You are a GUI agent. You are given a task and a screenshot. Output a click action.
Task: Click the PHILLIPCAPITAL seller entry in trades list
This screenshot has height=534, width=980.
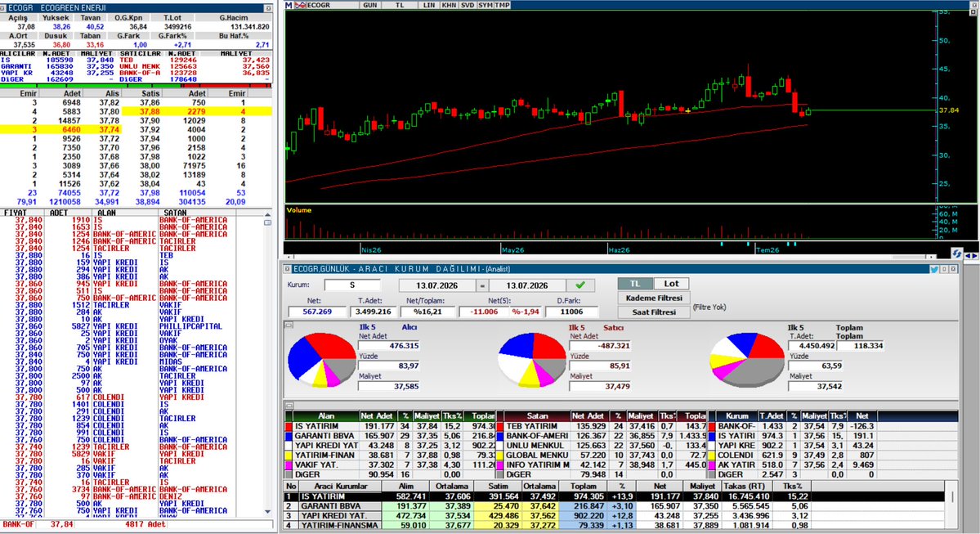point(190,326)
